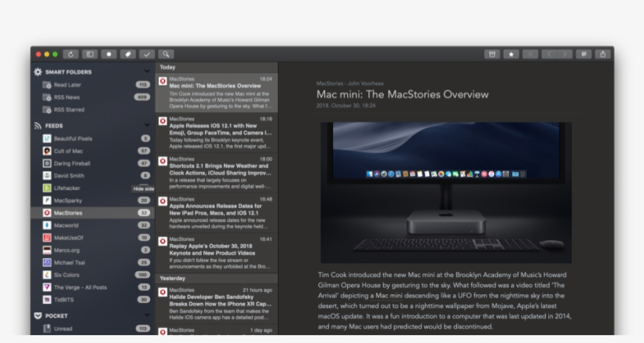Click The Verge - All Posts icon
The image size is (644, 343).
tap(47, 287)
